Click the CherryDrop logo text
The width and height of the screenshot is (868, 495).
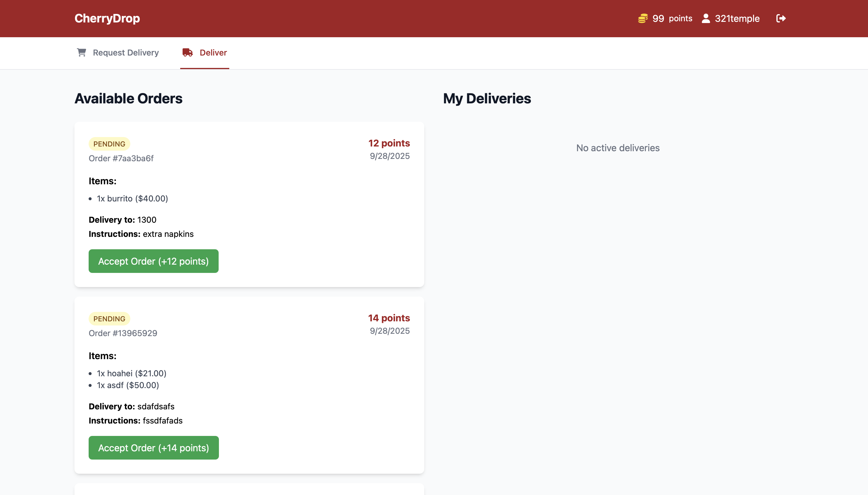click(107, 18)
